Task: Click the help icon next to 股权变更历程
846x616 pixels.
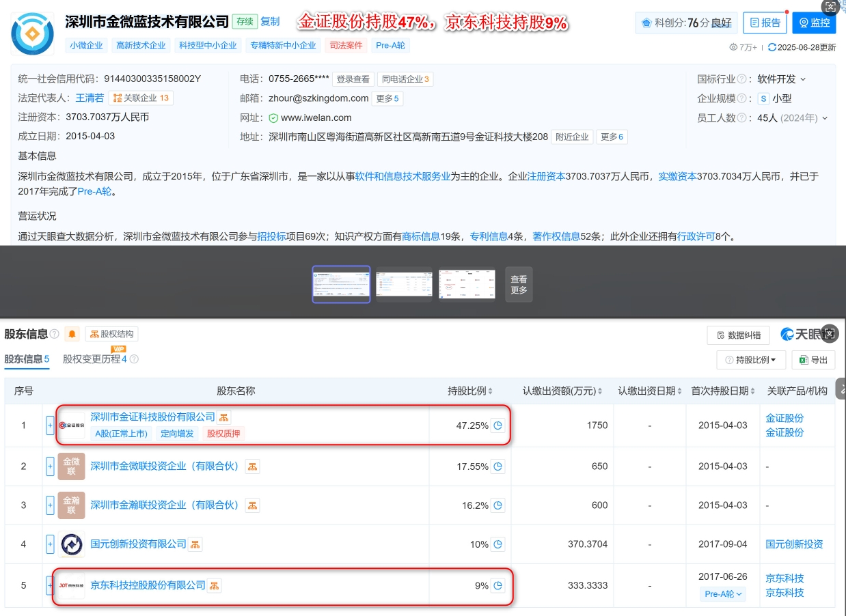Action: tap(134, 359)
